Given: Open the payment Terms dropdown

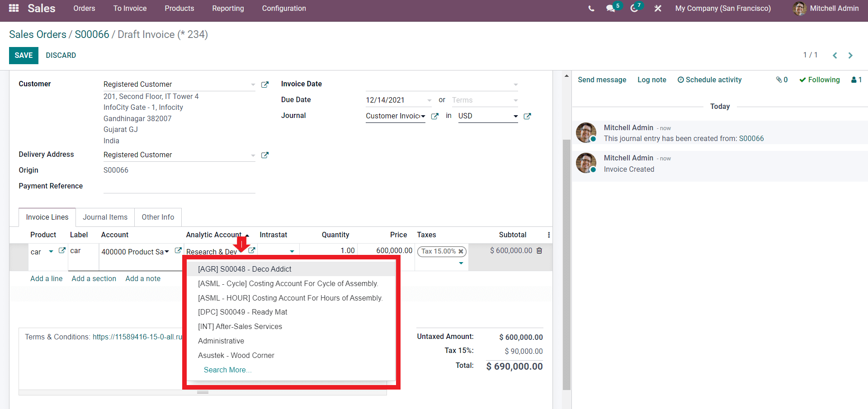Looking at the screenshot, I should click(x=485, y=100).
